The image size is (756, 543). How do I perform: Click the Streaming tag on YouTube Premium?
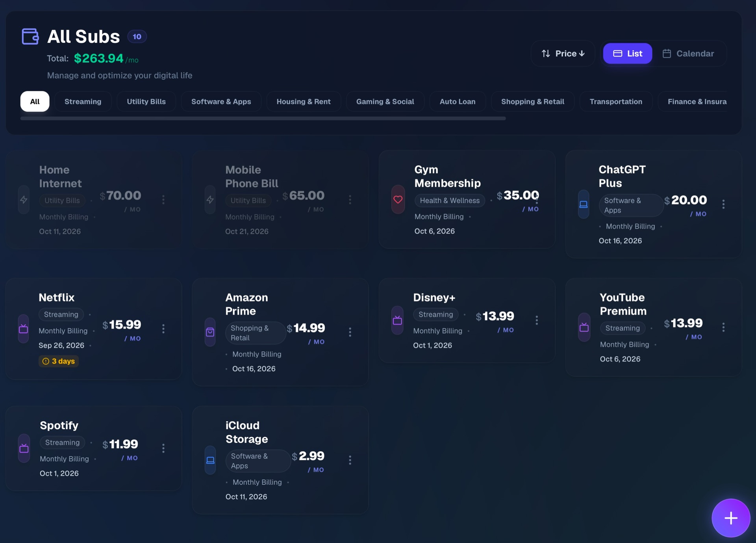[x=623, y=328]
